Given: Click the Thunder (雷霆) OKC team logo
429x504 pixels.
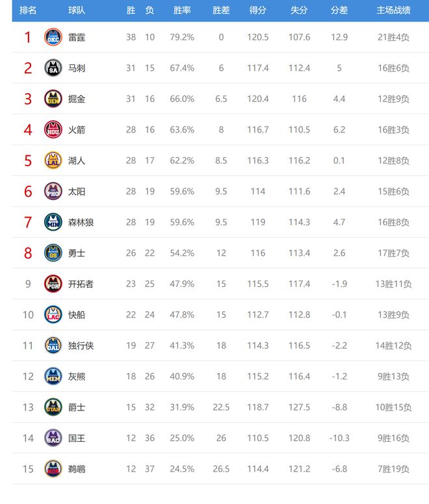Looking at the screenshot, I should [53, 38].
